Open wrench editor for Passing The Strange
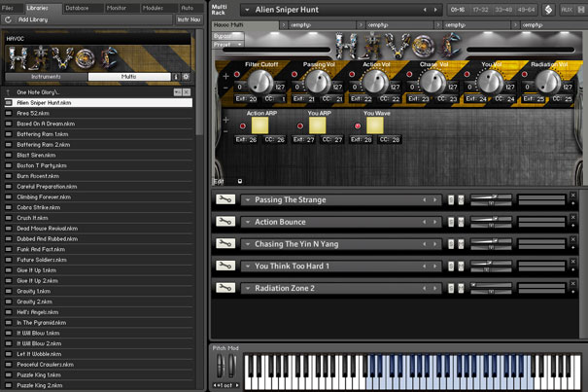Screen dimensions: 588x392 (x=225, y=199)
